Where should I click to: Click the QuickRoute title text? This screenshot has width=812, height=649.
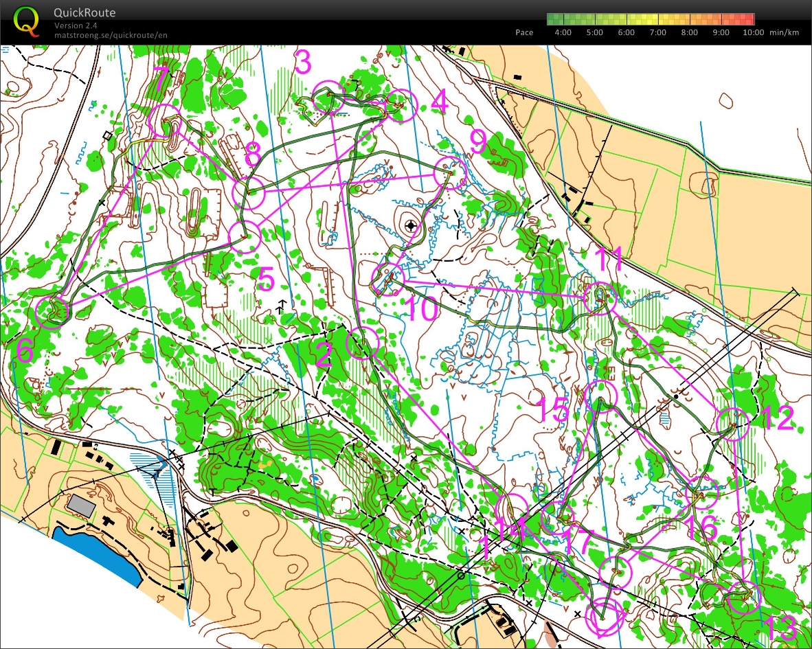pyautogui.click(x=84, y=12)
